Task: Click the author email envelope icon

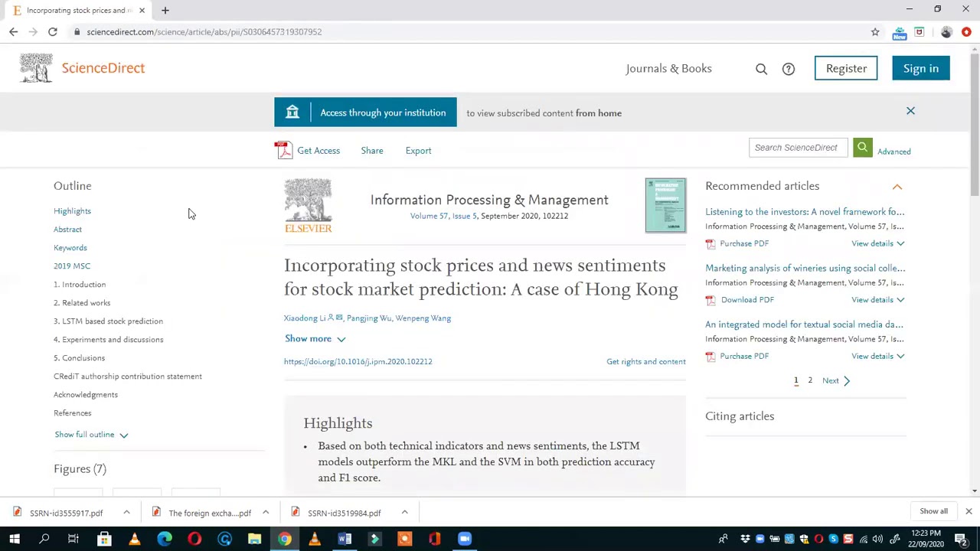Action: point(339,318)
